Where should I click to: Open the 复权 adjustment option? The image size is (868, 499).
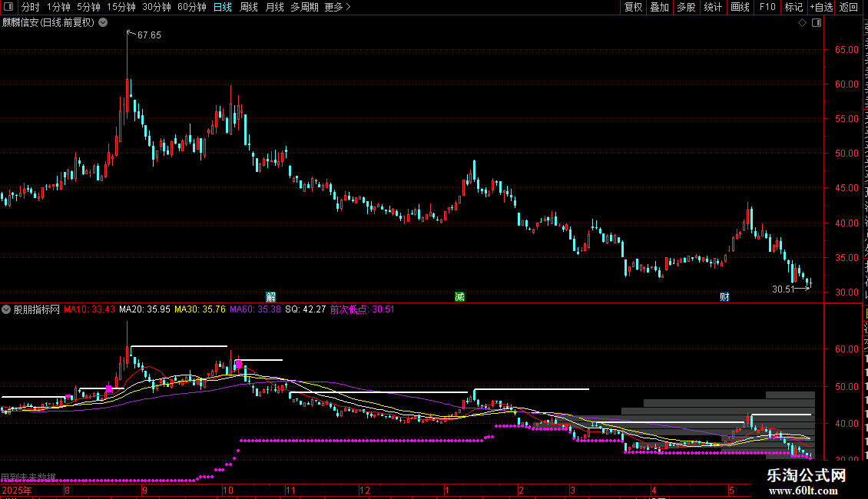point(633,7)
